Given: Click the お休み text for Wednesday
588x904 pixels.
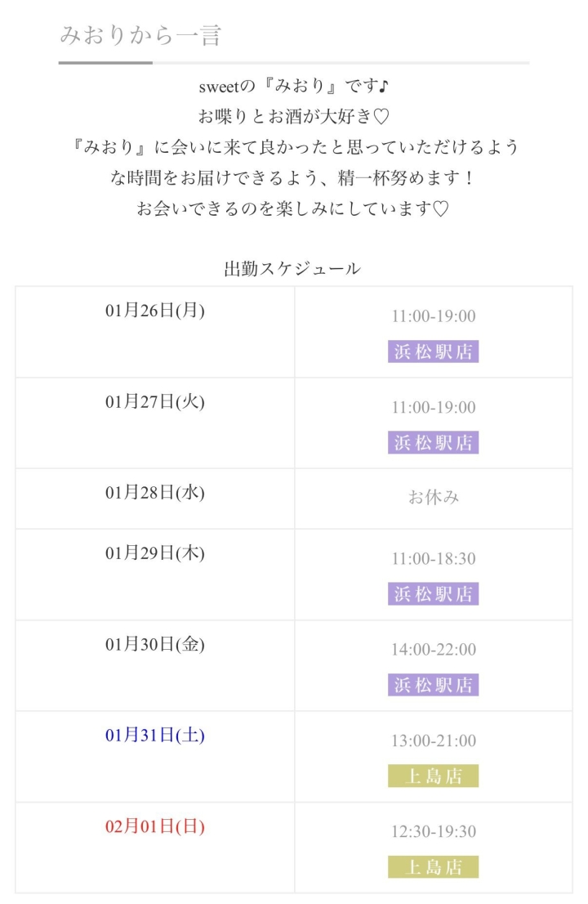Looking at the screenshot, I should (433, 497).
